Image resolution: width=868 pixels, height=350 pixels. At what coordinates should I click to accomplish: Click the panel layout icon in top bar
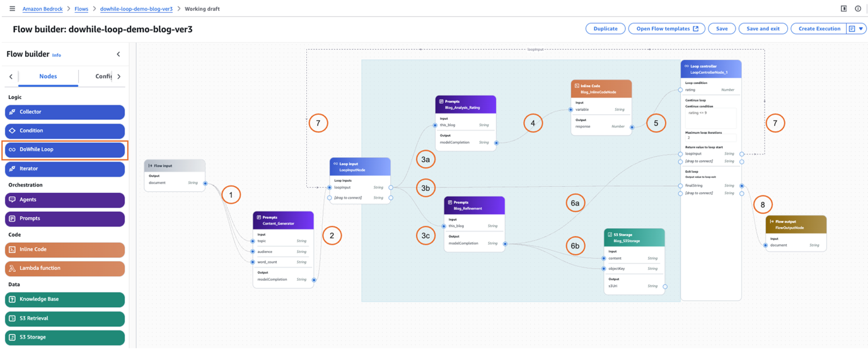(843, 9)
